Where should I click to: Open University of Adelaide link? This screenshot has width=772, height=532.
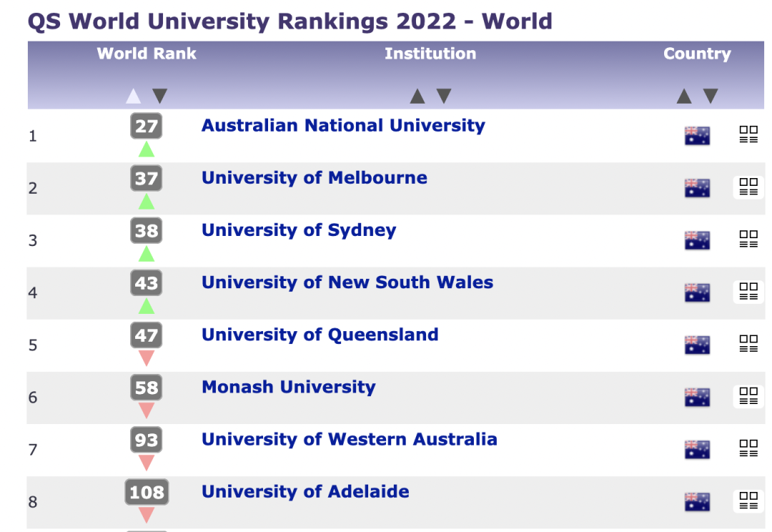click(305, 492)
